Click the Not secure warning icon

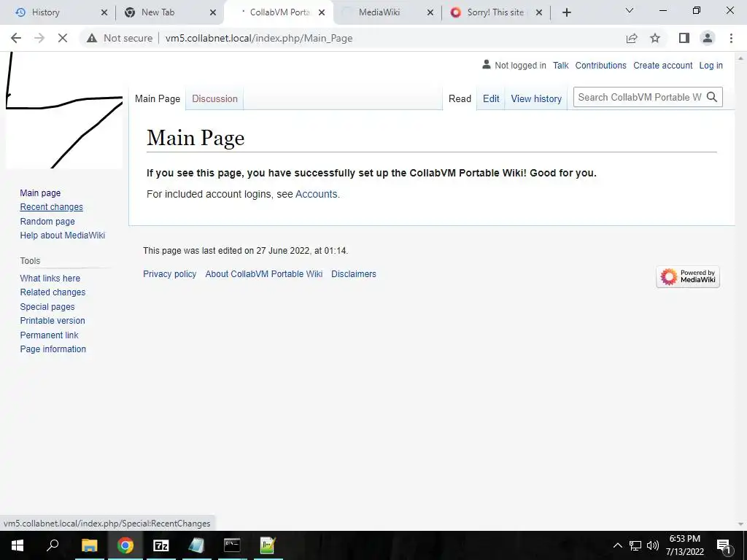pos(91,38)
